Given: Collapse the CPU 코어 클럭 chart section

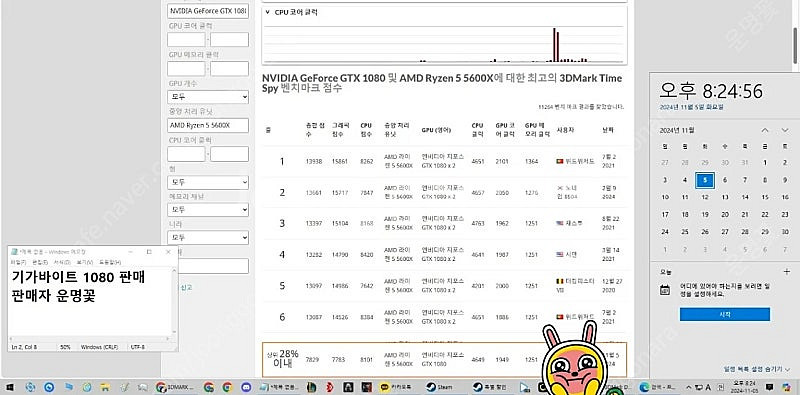Looking at the screenshot, I should pos(267,12).
